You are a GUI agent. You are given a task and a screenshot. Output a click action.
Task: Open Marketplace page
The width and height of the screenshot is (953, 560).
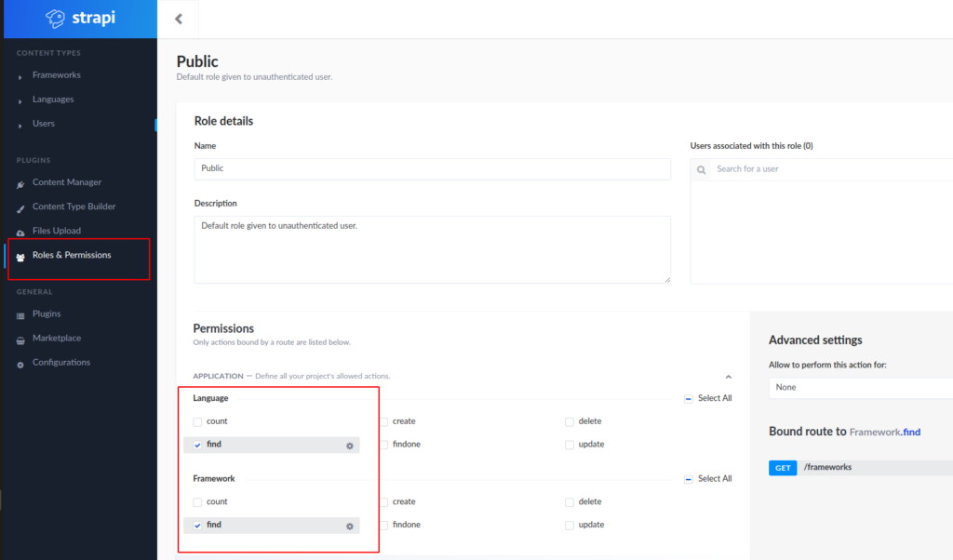click(57, 339)
